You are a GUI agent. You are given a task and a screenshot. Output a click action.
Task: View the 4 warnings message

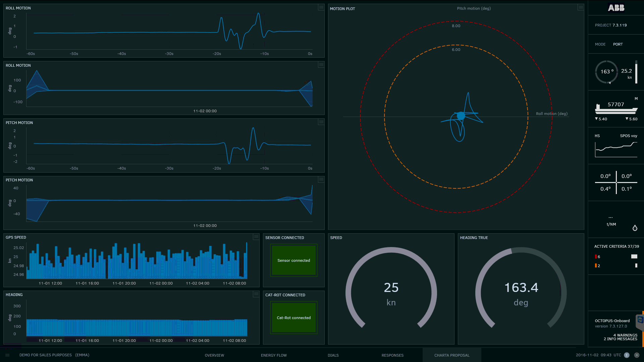pyautogui.click(x=625, y=335)
